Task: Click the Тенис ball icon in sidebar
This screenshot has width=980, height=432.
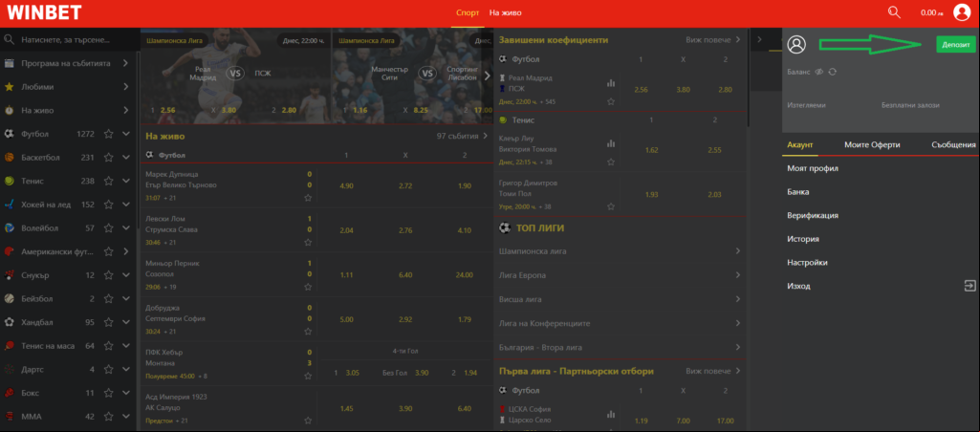Action: 9,181
